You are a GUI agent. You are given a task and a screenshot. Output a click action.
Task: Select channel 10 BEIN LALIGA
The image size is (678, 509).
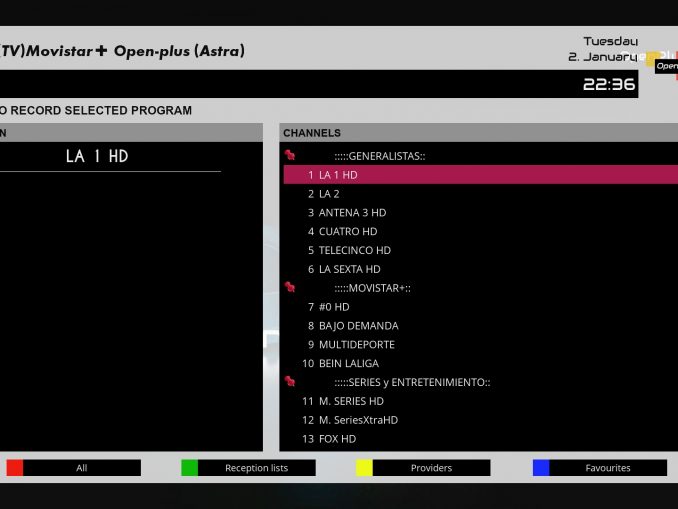(x=481, y=363)
